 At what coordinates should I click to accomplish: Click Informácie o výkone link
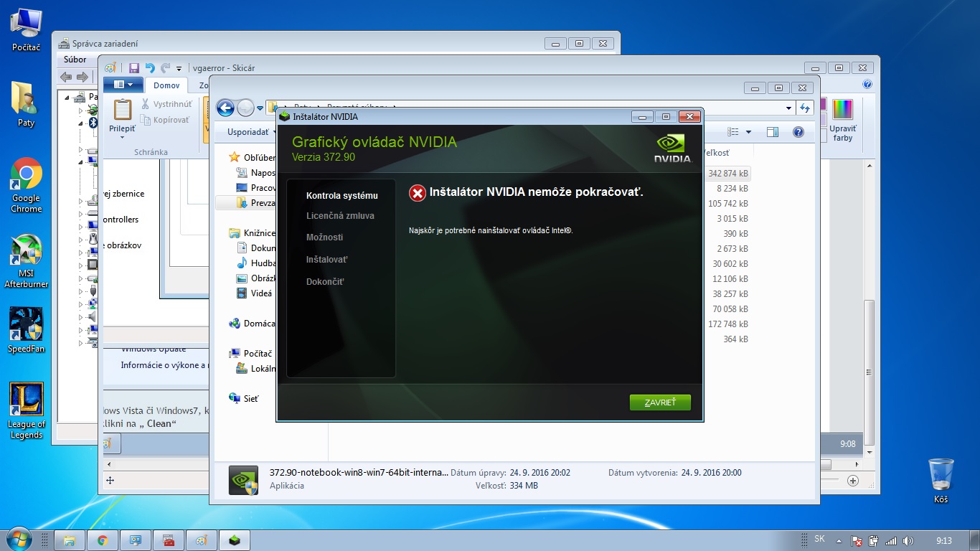point(164,365)
